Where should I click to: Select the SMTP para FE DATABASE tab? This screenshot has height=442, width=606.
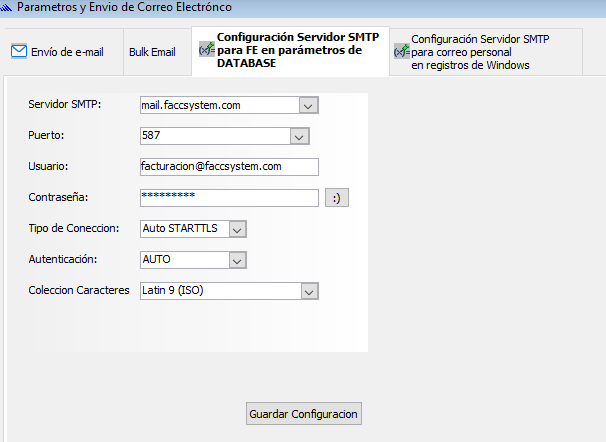click(x=288, y=50)
